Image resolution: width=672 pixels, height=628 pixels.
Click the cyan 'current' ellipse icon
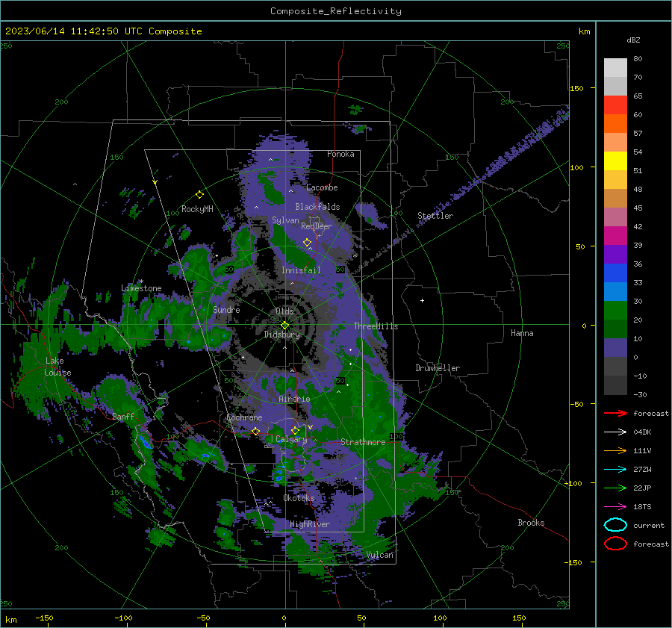pyautogui.click(x=615, y=525)
